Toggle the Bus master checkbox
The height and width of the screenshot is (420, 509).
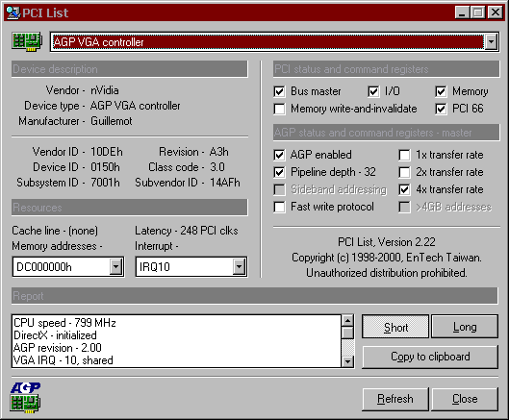pyautogui.click(x=279, y=91)
